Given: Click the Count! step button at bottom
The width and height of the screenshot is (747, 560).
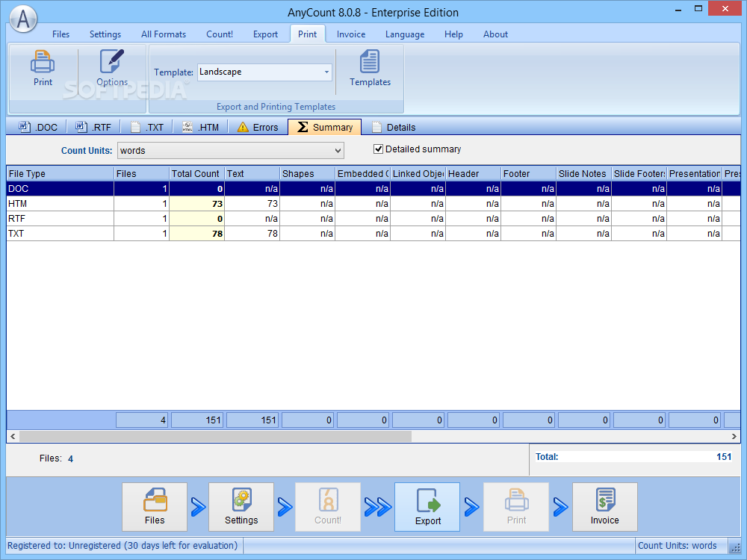Looking at the screenshot, I should pyautogui.click(x=328, y=507).
